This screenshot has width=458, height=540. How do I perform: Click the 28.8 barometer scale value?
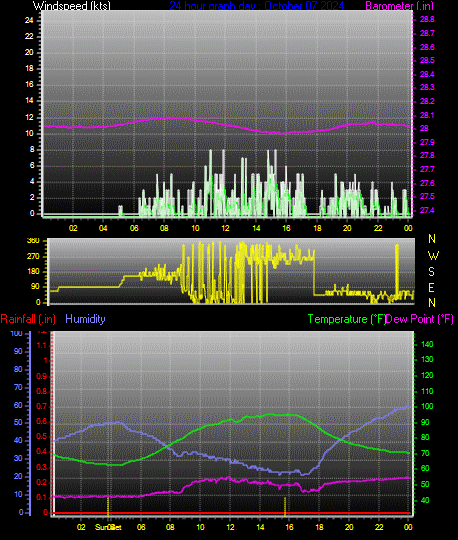tap(427, 20)
